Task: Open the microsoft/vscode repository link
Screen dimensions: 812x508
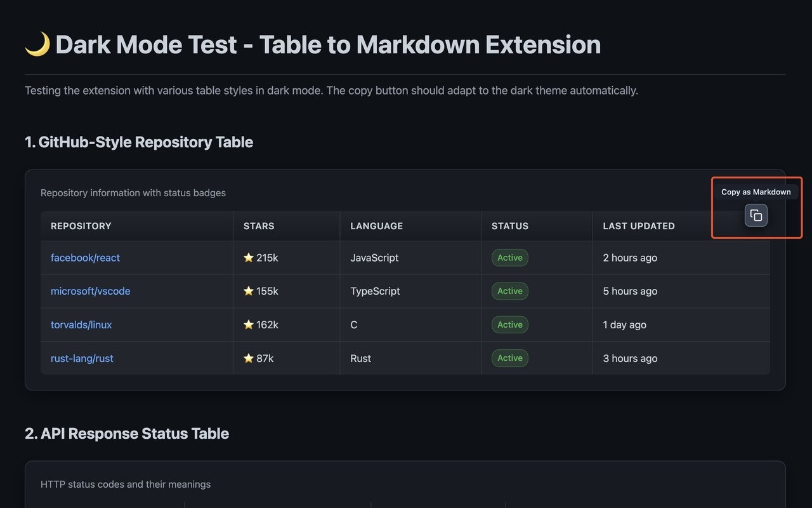Action: (x=90, y=291)
